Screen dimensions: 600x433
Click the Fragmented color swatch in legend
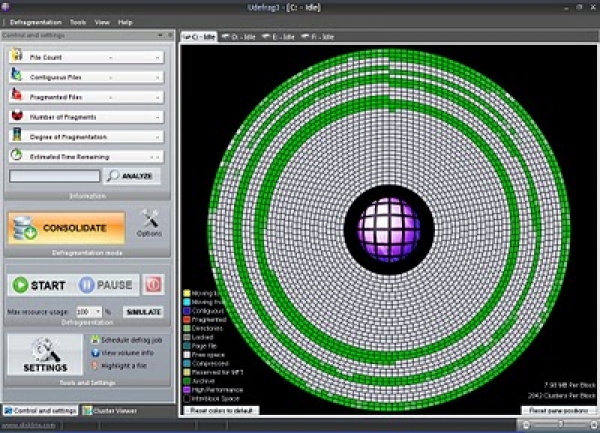[188, 319]
